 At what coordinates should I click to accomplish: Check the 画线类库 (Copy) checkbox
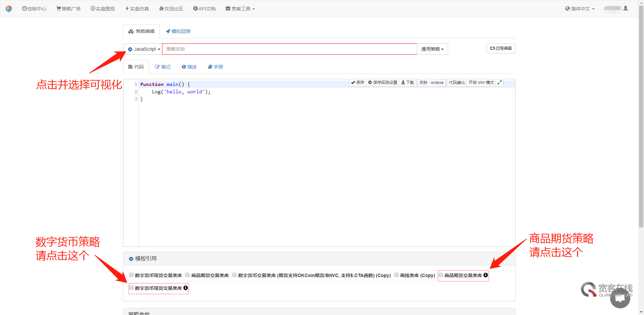click(x=396, y=275)
